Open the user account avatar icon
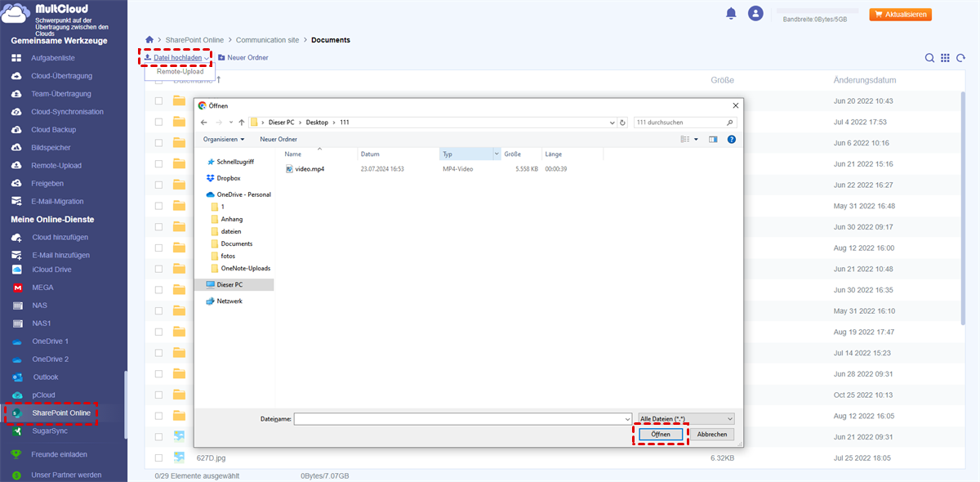980x482 pixels. pyautogui.click(x=756, y=13)
